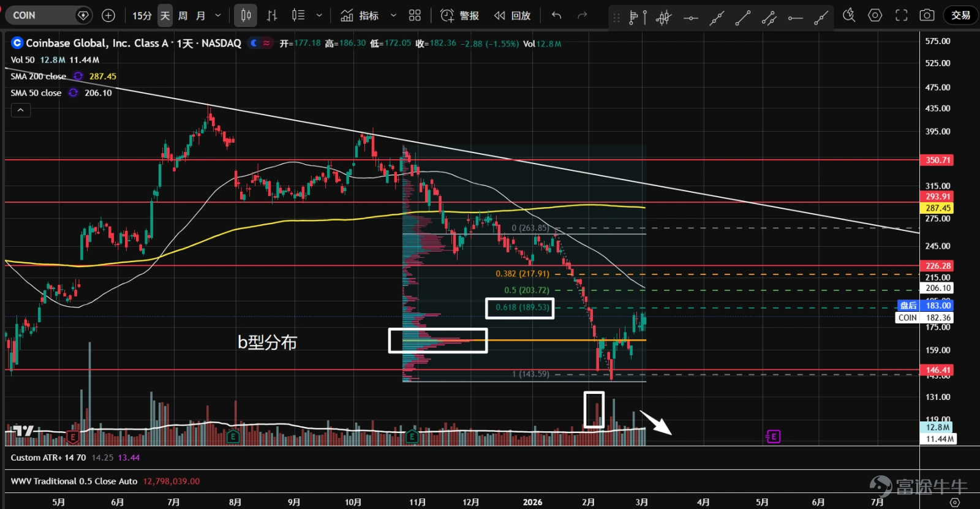Switch to the 15分 timeframe
Screen dimensions: 980x509
pyautogui.click(x=142, y=15)
